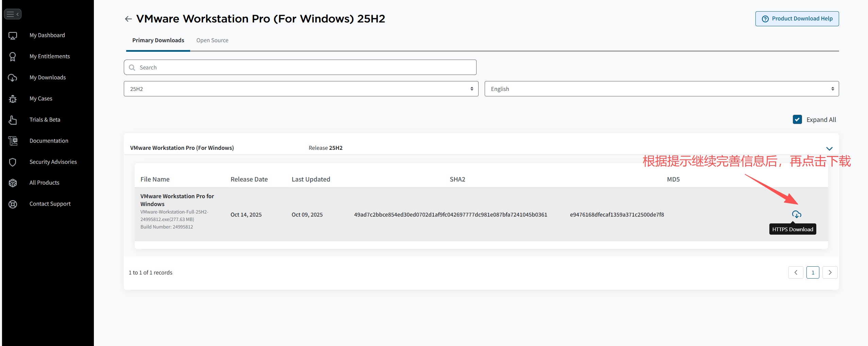
Task: Go back using the arrow beside the title
Action: pyautogui.click(x=128, y=19)
